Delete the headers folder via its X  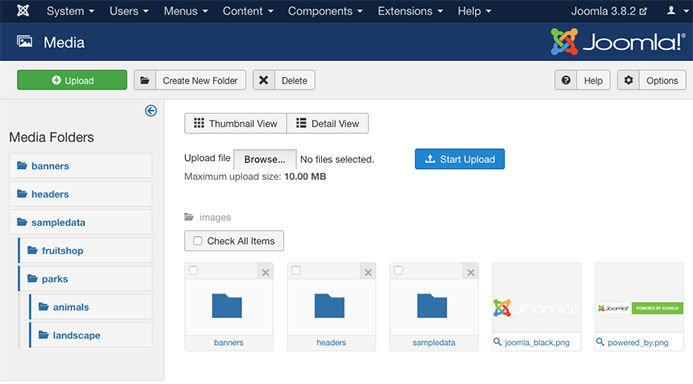click(368, 273)
